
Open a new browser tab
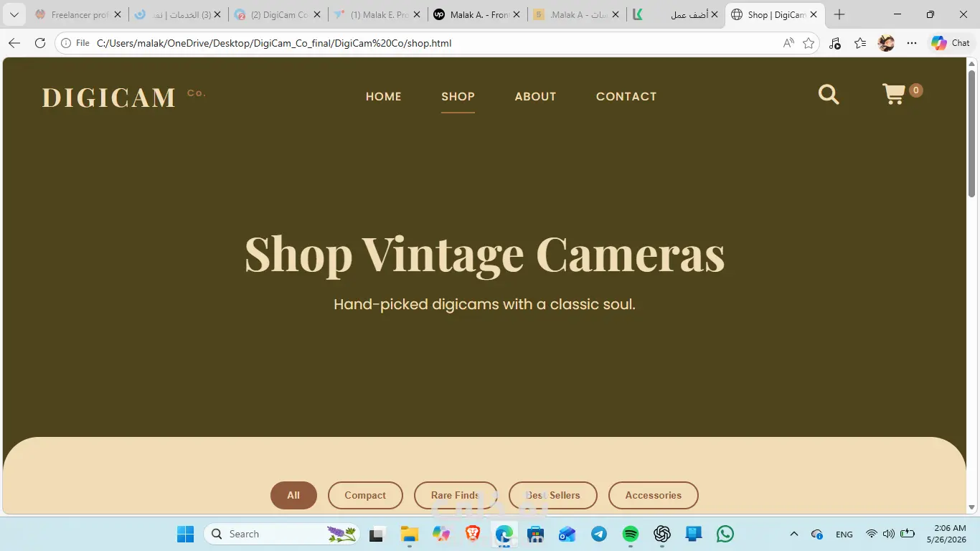839,14
